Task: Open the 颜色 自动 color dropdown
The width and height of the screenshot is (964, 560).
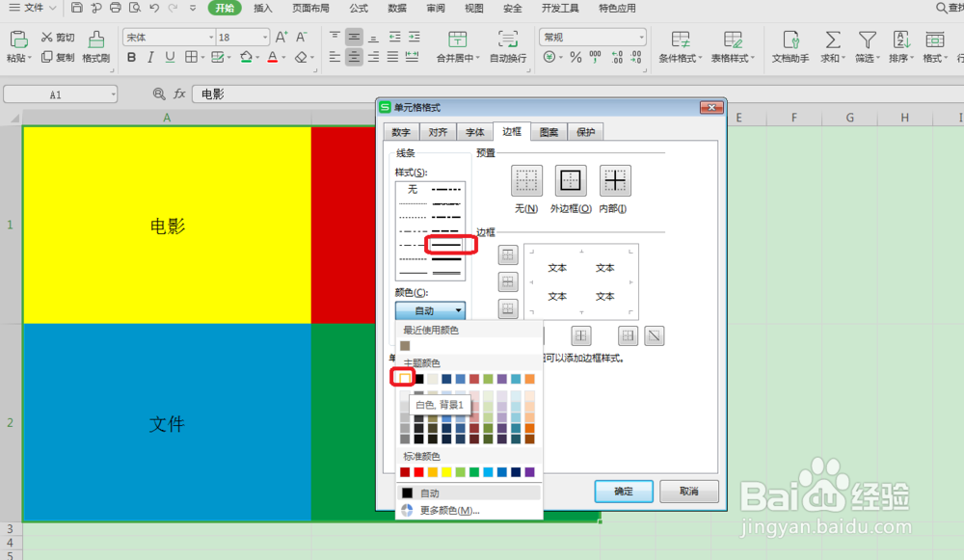Action: click(x=430, y=310)
